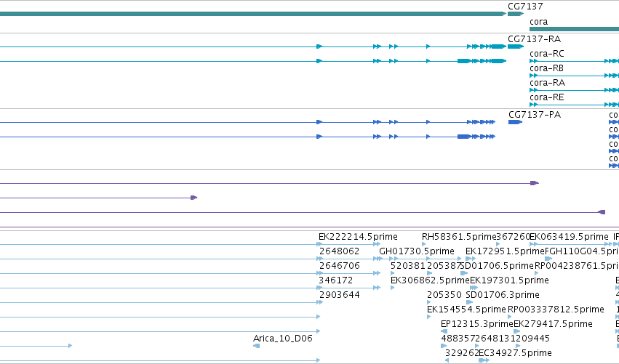Select the RH58361.5prime EST label
The width and height of the screenshot is (619, 364).
coord(459,237)
